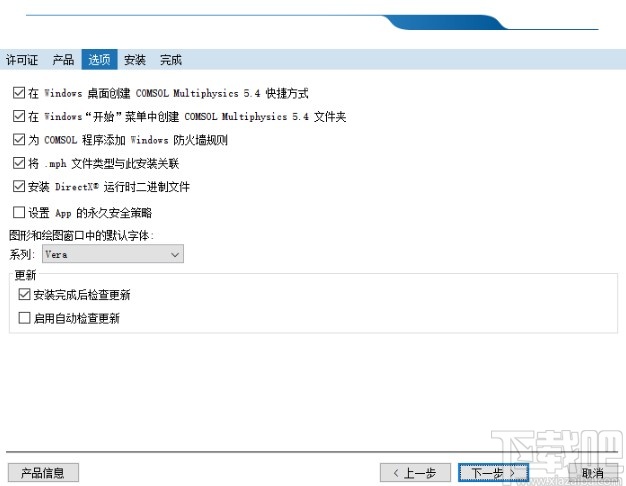Enable the automatic update check checkbox
The image size is (626, 486).
pyautogui.click(x=24, y=318)
